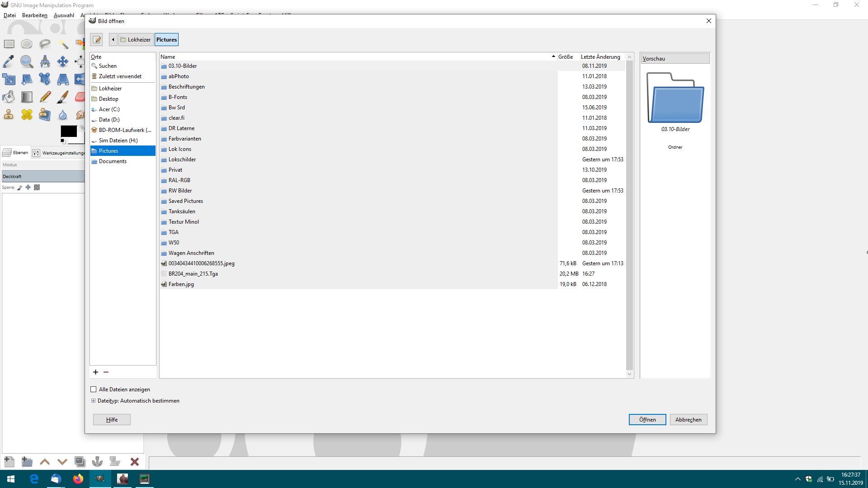Select the Rectangle Select tool
The width and height of the screenshot is (868, 488).
click(x=9, y=44)
